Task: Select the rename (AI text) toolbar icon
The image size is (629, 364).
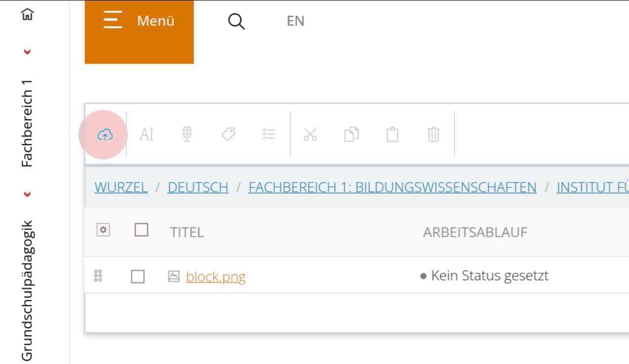Action: pos(147,134)
